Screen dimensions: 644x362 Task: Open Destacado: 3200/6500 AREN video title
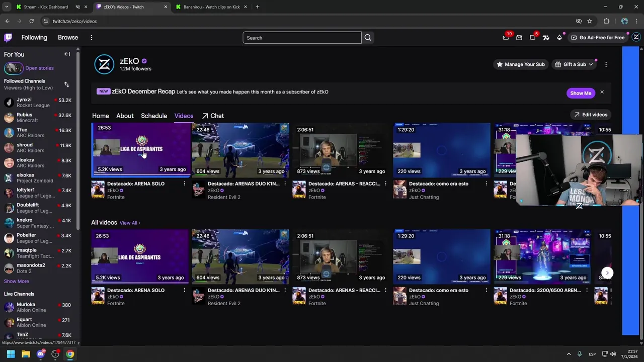pyautogui.click(x=545, y=291)
